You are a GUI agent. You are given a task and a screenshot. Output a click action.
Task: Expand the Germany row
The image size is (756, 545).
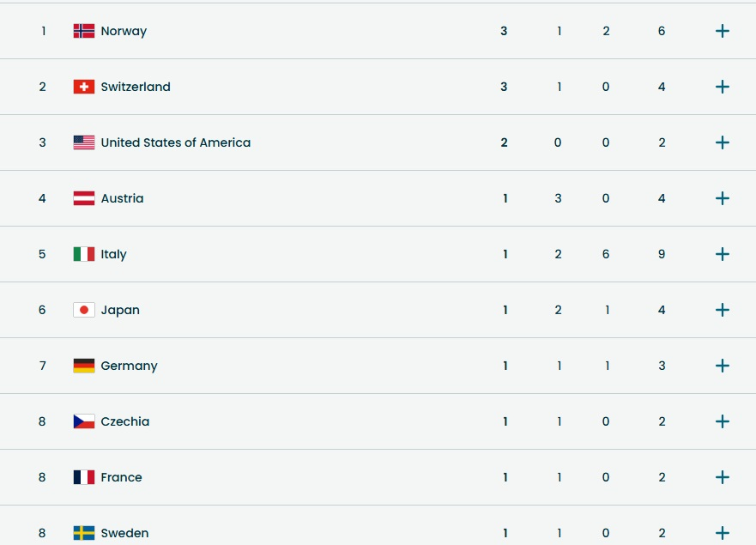(723, 366)
